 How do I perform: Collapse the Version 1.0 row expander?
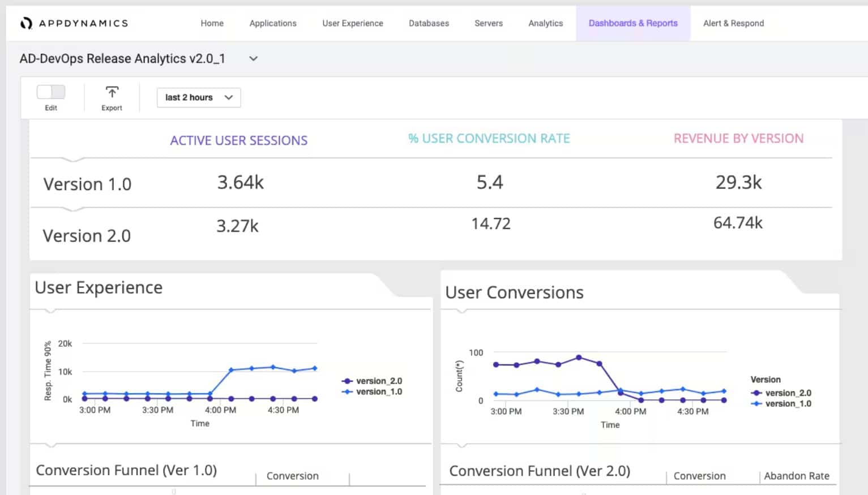74,161
